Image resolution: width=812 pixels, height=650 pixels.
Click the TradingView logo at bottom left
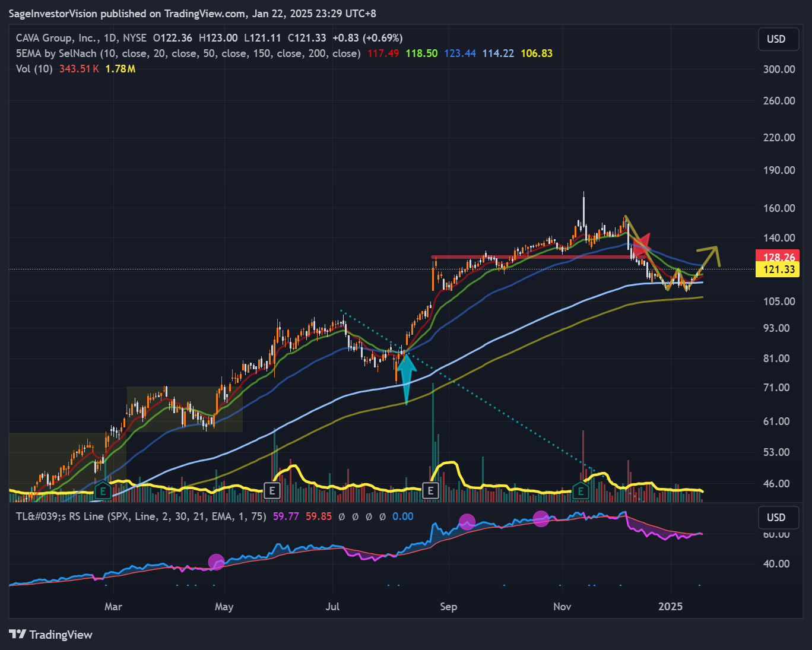coord(51,635)
